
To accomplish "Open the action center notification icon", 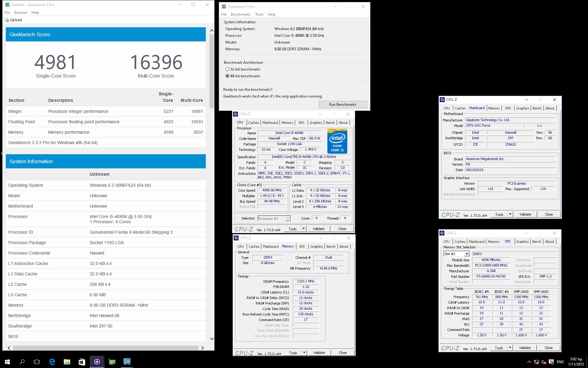I will click(x=551, y=362).
